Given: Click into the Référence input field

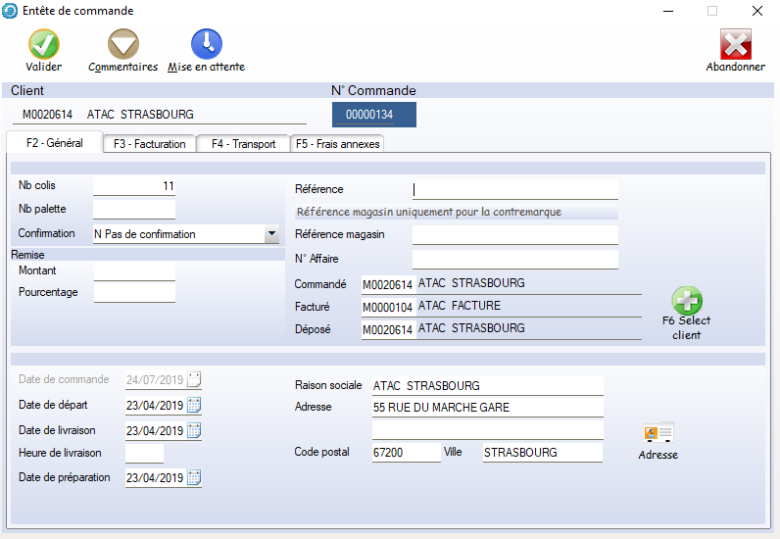Looking at the screenshot, I should point(515,189).
